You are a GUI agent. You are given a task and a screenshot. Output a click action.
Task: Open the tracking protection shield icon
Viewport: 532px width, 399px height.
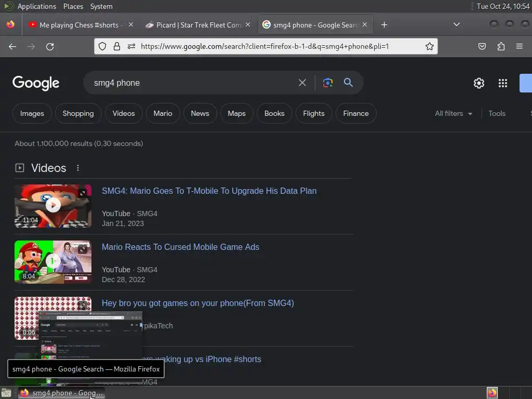click(x=102, y=46)
